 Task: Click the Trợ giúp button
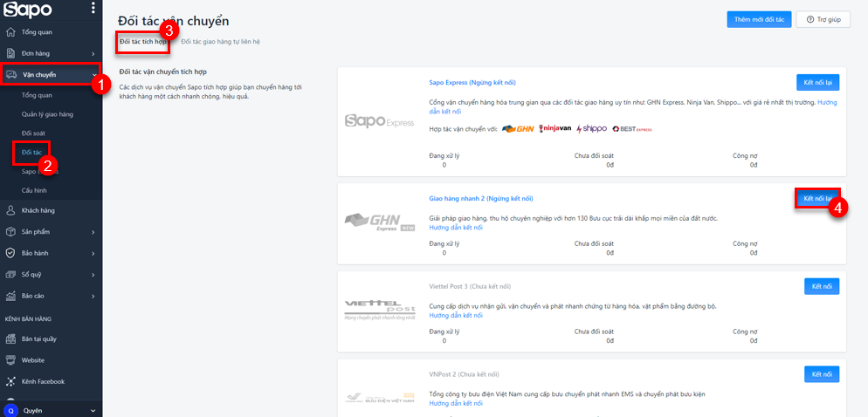[x=823, y=19]
